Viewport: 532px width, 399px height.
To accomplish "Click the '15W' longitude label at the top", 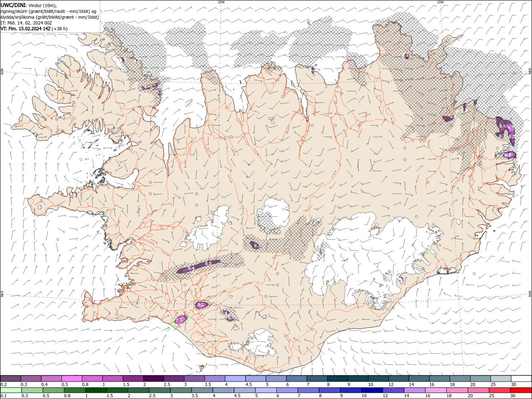I will [440, 2].
